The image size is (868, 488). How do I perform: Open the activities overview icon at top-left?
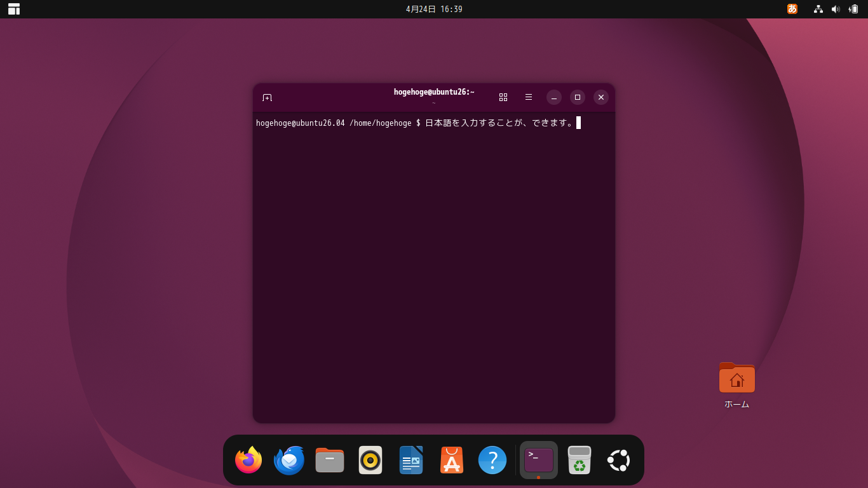pyautogui.click(x=14, y=9)
